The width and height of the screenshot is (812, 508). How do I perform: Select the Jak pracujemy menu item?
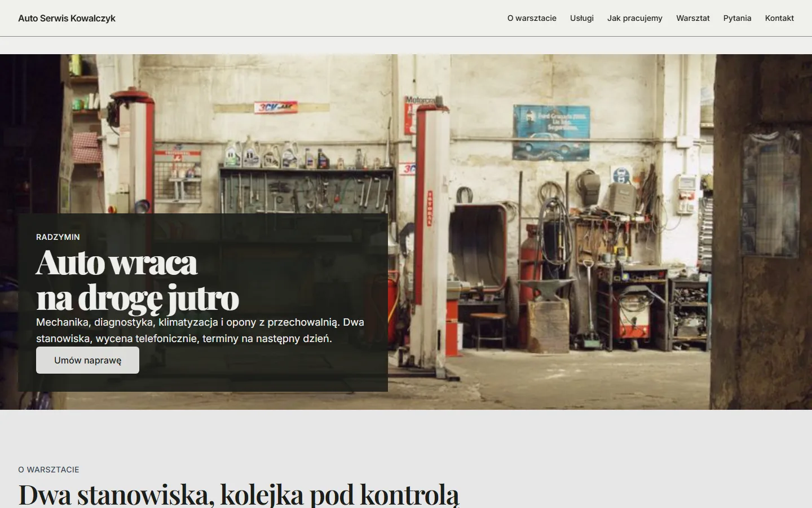635,18
